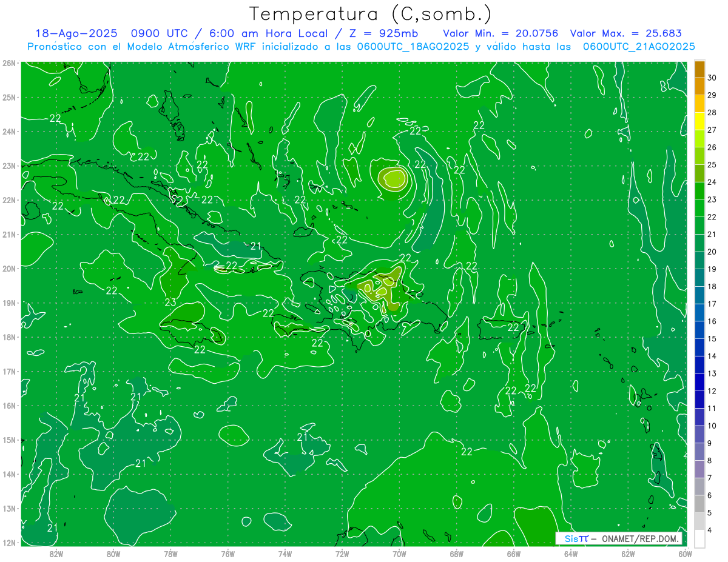Click the "14N" latitude axis label
The height and width of the screenshot is (562, 728).
[x=9, y=474]
